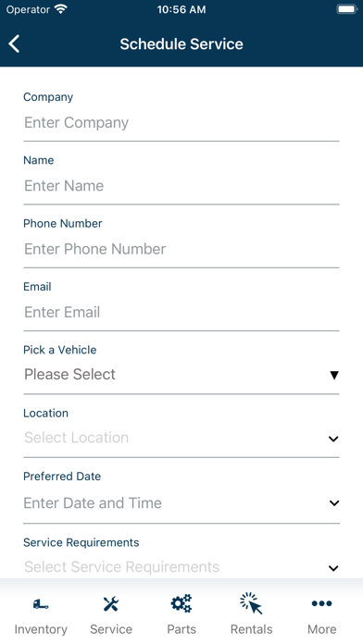Expand the Location chevron
Image resolution: width=363 pixels, height=644 pixels.
click(x=333, y=439)
